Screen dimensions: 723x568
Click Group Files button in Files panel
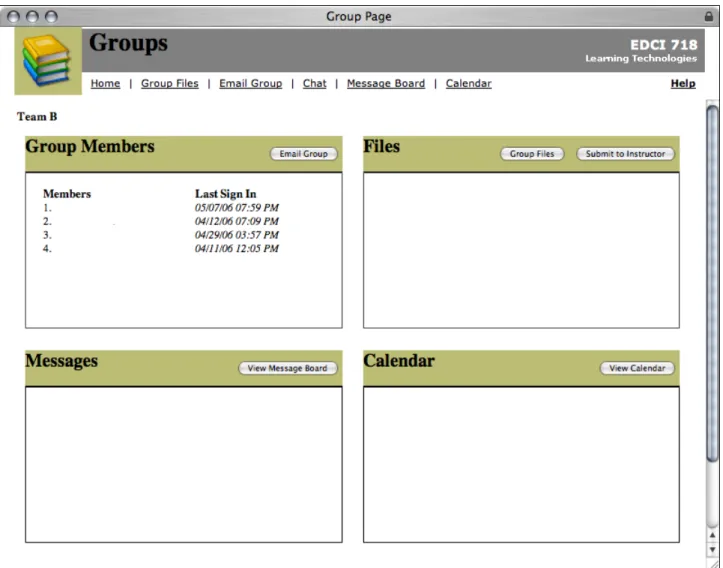point(532,154)
